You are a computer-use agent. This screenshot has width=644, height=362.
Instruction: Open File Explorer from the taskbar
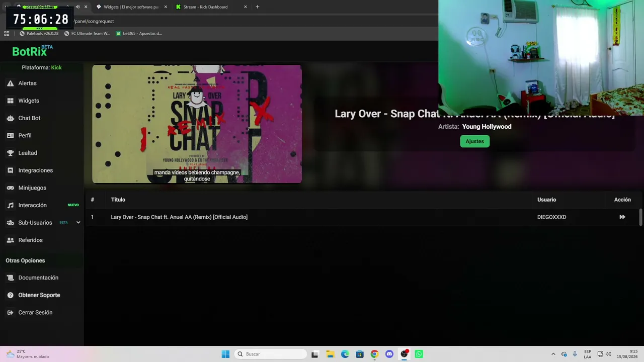coord(330,354)
